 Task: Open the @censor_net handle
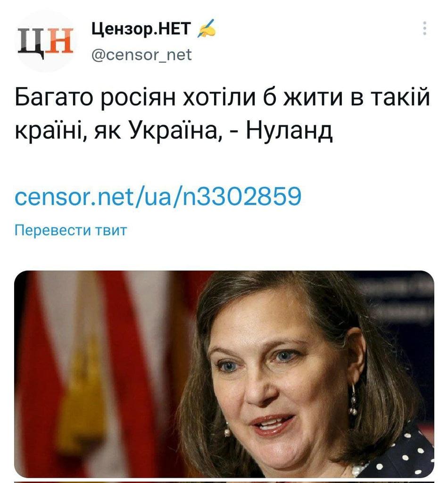141,55
